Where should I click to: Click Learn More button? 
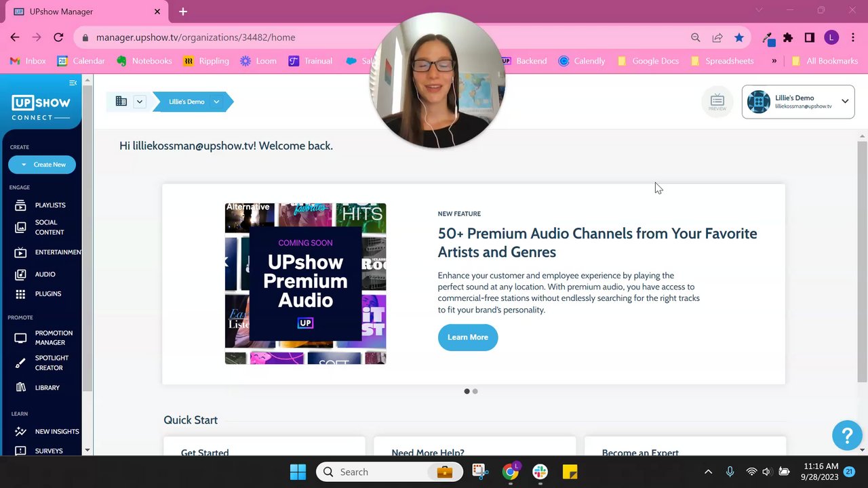pos(468,337)
